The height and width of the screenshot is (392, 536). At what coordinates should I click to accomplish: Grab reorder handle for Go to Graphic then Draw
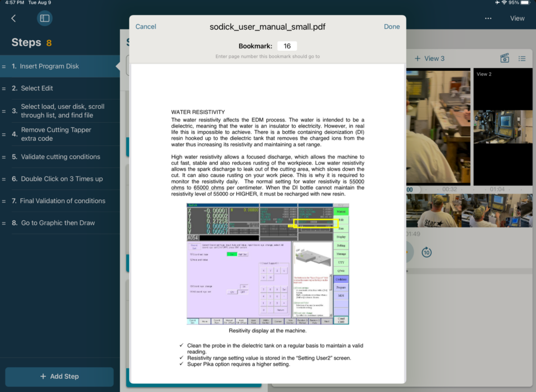(4, 223)
